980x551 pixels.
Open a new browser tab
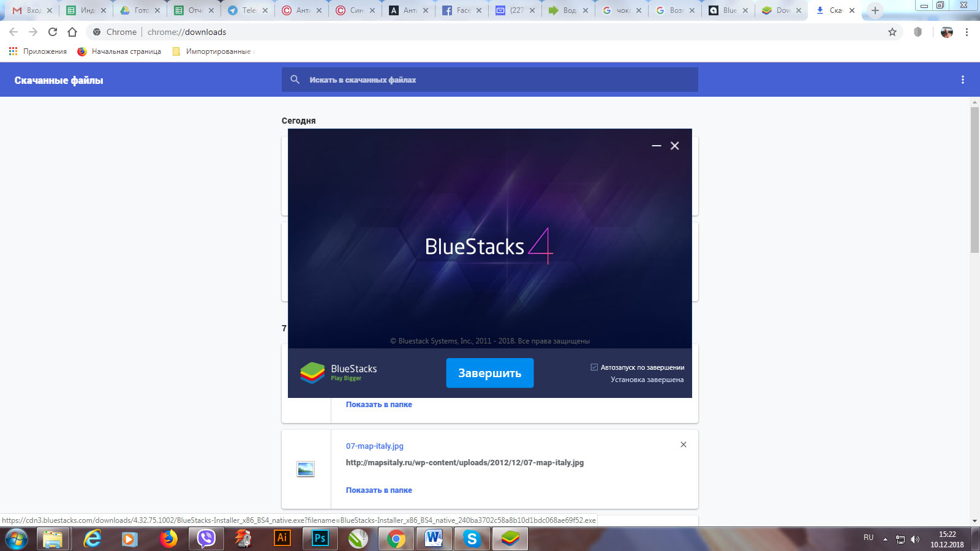(875, 10)
